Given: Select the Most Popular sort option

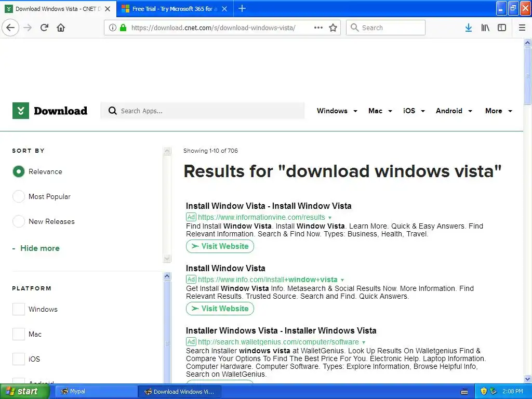Looking at the screenshot, I should [x=19, y=196].
